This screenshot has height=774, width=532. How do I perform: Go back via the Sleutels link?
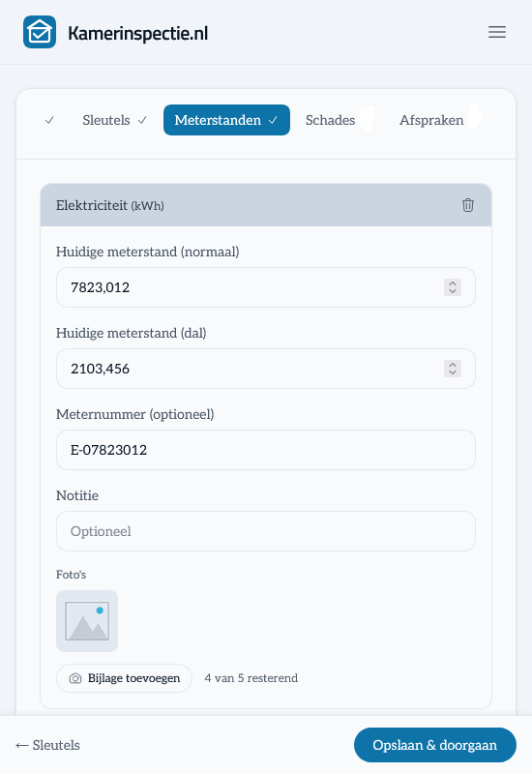coord(47,745)
